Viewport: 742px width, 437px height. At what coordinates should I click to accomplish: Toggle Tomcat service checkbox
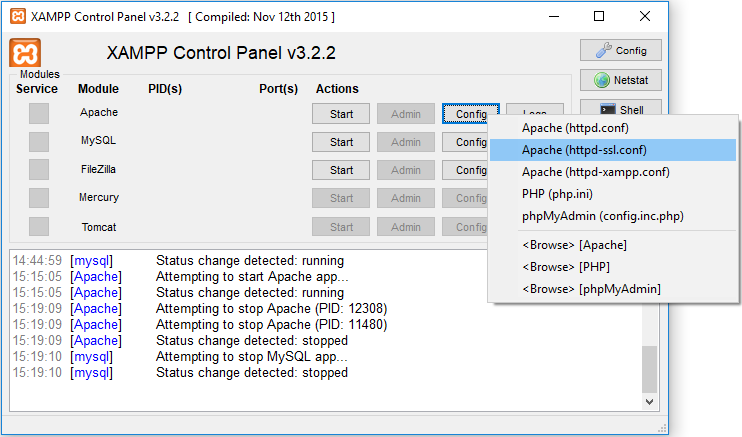39,226
